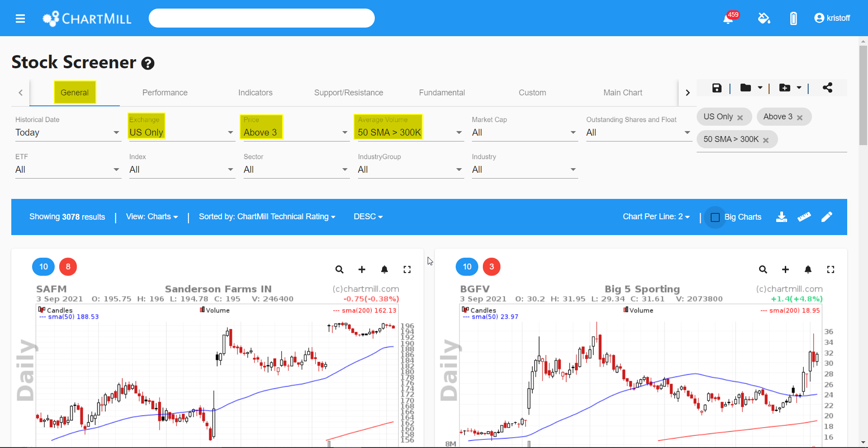Save the current screen with disk icon
Viewport: 868px width, 448px height.
tap(717, 88)
